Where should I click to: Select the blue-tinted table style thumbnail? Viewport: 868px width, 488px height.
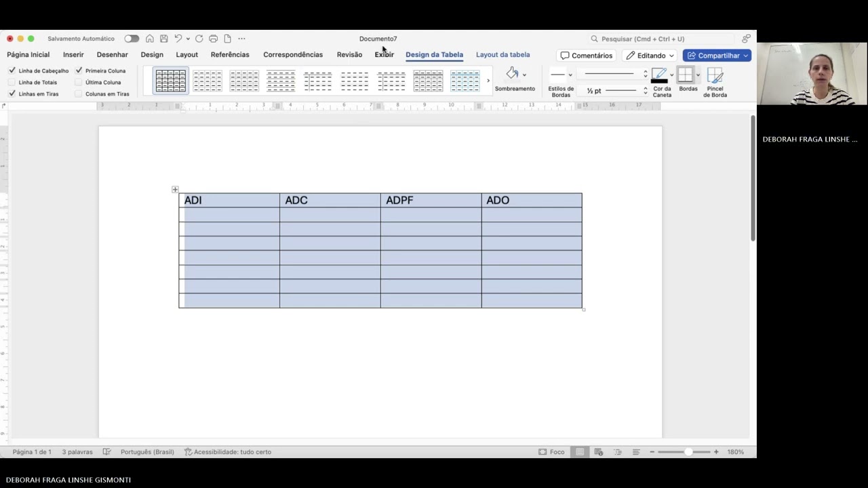(x=465, y=81)
